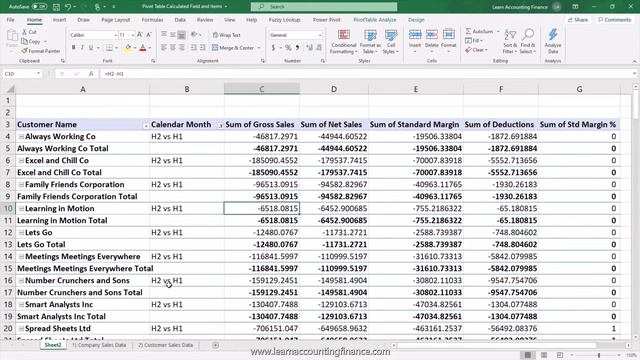The image size is (640, 360).
Task: Apply the red Font Color swatch
Action: pyautogui.click(x=143, y=48)
